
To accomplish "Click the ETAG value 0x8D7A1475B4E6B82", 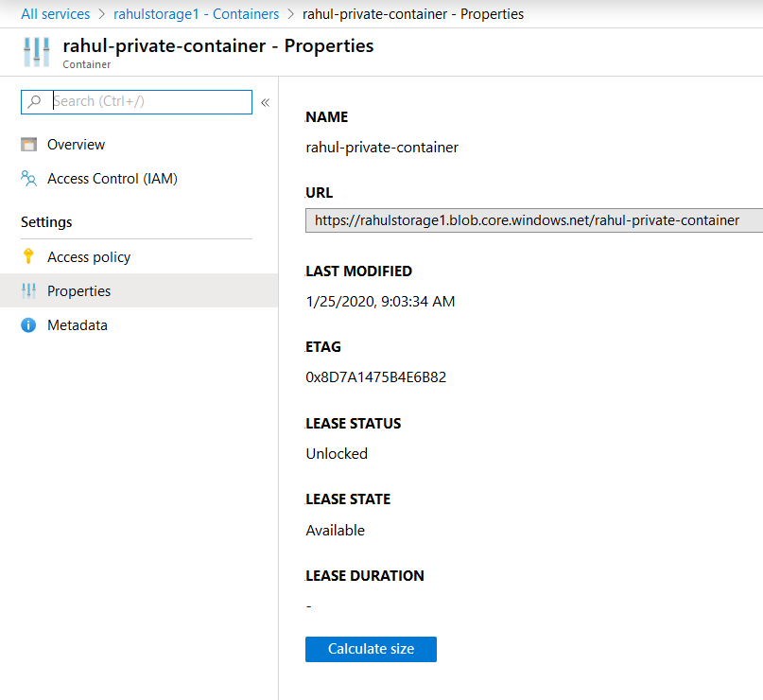I will pyautogui.click(x=375, y=377).
